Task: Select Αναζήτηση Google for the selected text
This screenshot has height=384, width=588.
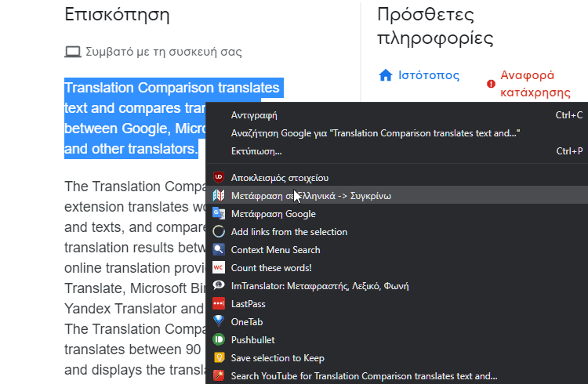Action: click(x=397, y=133)
